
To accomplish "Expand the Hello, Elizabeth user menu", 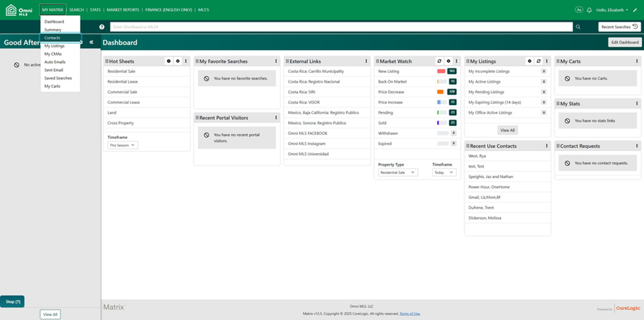I will 612,10.
